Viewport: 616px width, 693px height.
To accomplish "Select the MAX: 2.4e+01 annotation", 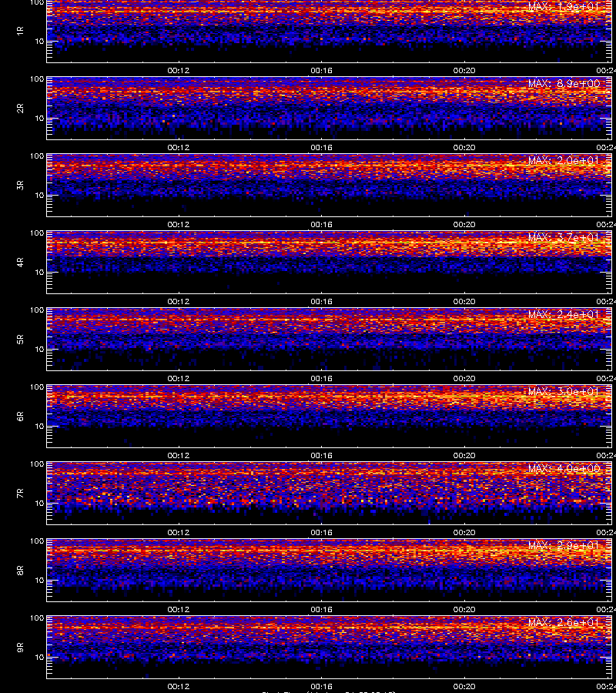I will tap(564, 314).
